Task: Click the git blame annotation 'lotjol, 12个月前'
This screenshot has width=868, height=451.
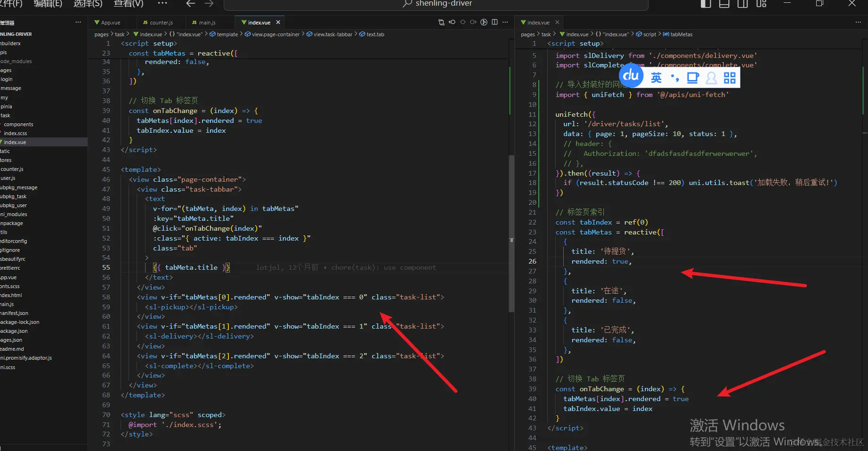Action: tap(287, 267)
